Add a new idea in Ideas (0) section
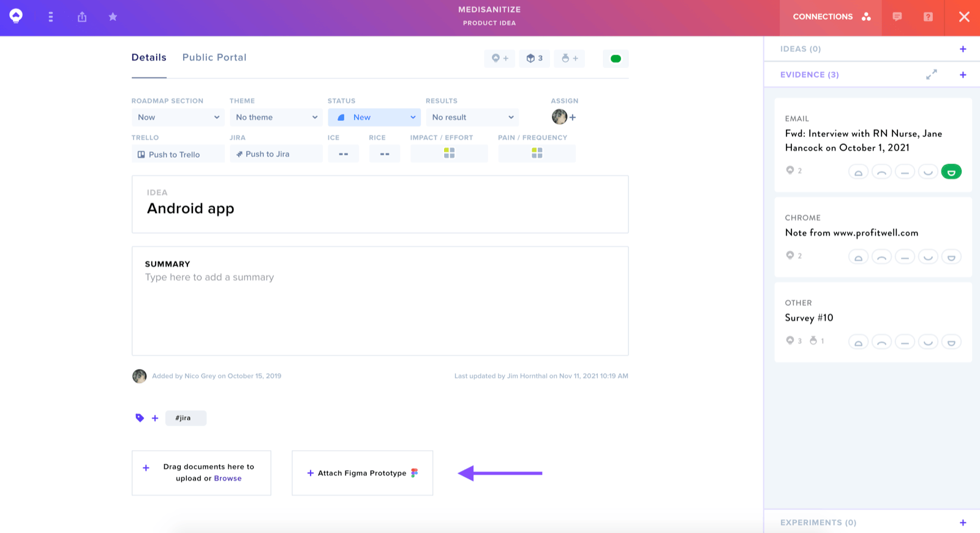 click(963, 49)
